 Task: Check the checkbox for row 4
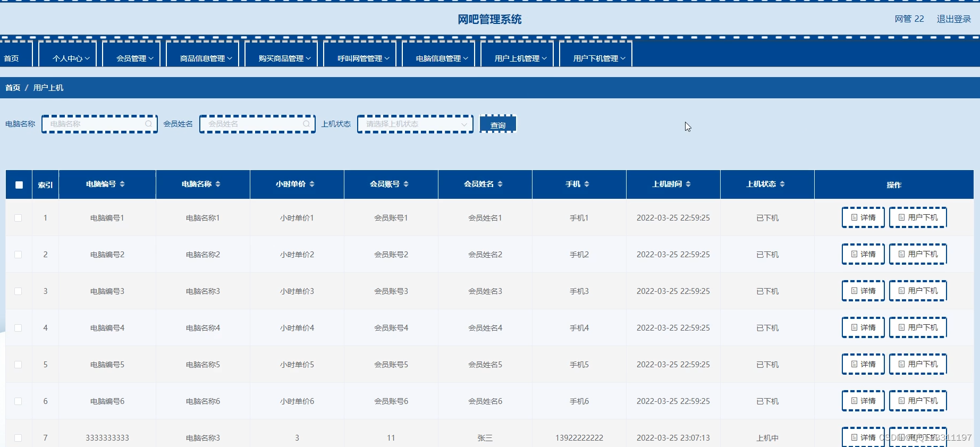pyautogui.click(x=18, y=328)
